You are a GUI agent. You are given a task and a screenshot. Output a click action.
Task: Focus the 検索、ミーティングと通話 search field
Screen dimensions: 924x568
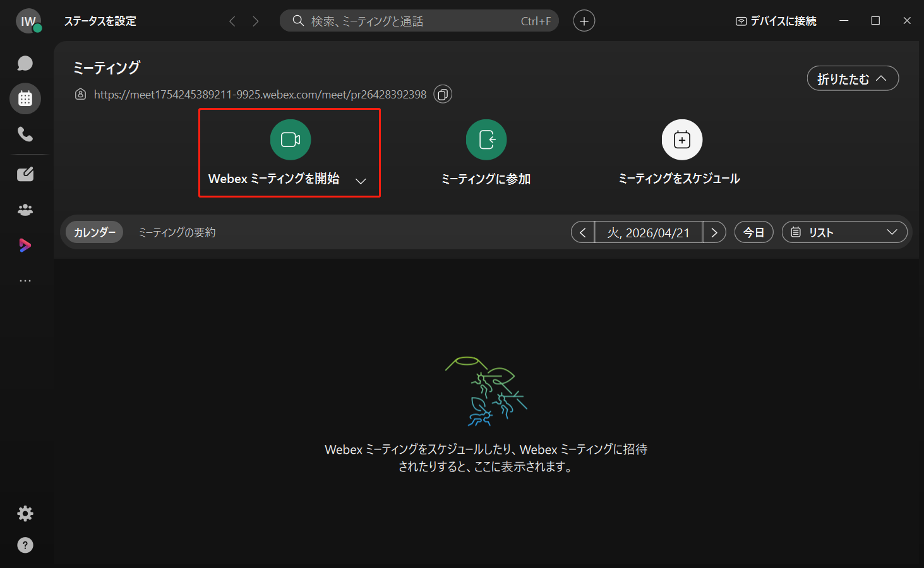(419, 21)
